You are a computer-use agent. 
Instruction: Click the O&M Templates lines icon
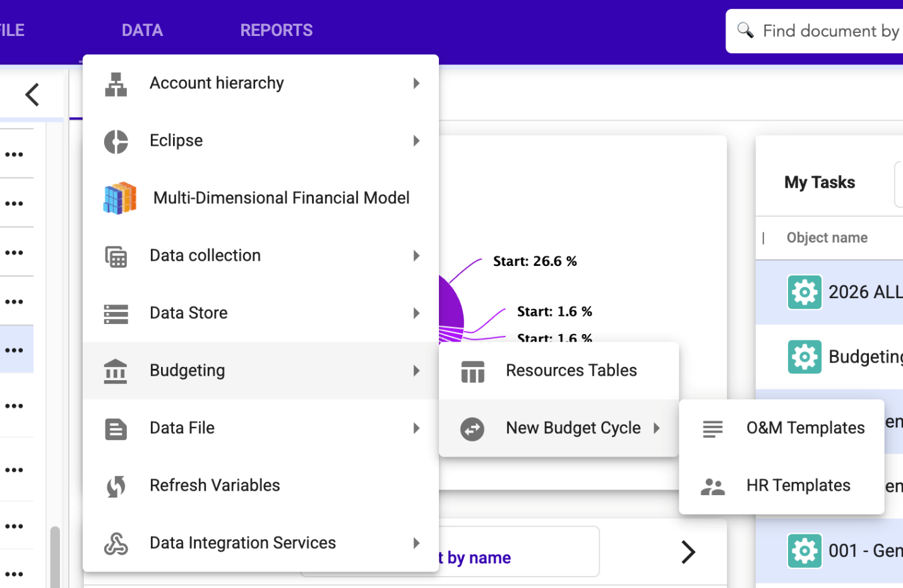point(713,429)
